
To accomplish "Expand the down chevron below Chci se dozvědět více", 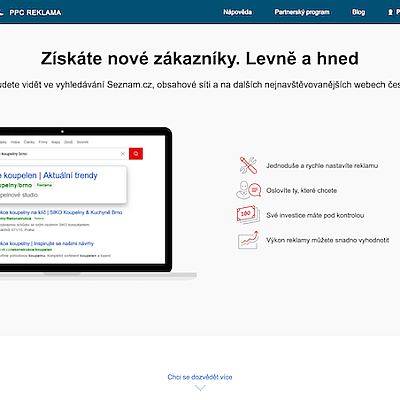I will [x=200, y=388].
